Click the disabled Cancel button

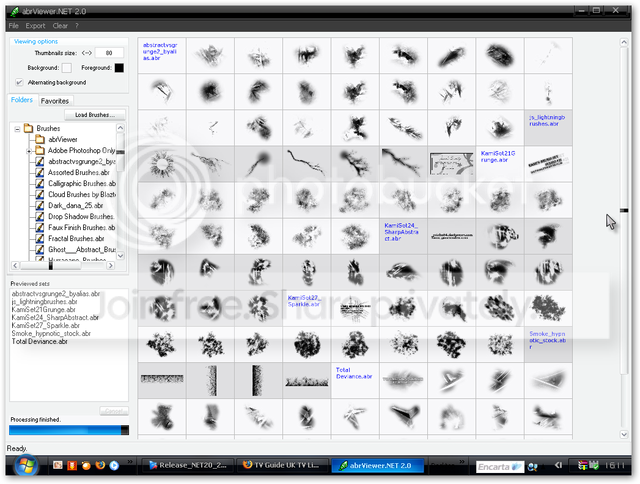click(114, 411)
